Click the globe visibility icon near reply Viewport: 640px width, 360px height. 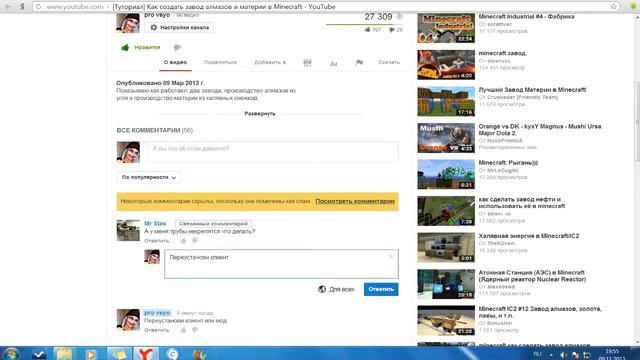click(x=322, y=289)
